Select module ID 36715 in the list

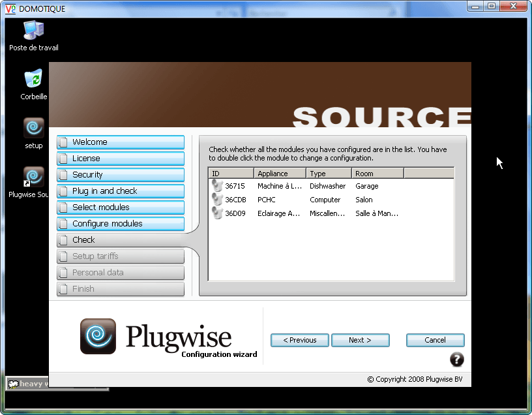(235, 186)
